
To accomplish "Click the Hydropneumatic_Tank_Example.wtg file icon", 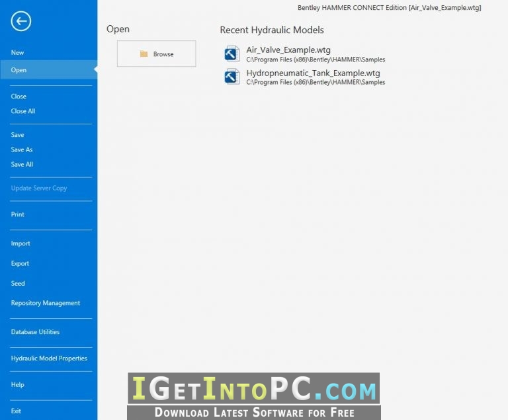I will click(x=232, y=77).
